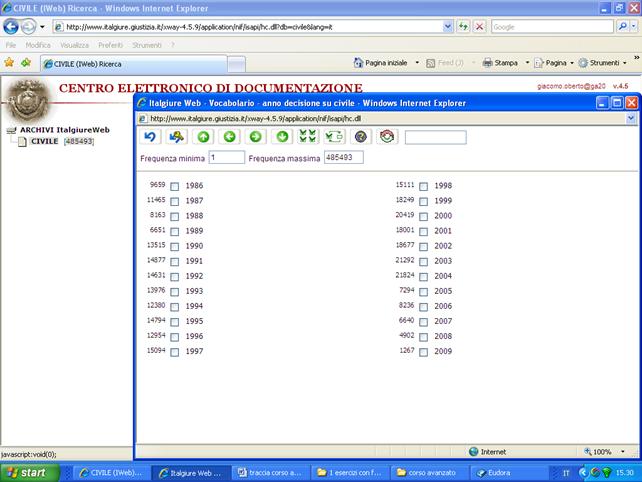642x482 pixels.
Task: Open Pagina iniziale dropdown arrow
Action: (417, 63)
